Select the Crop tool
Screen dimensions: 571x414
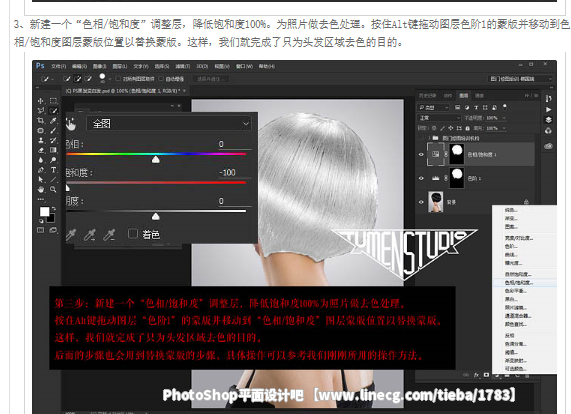(41, 121)
